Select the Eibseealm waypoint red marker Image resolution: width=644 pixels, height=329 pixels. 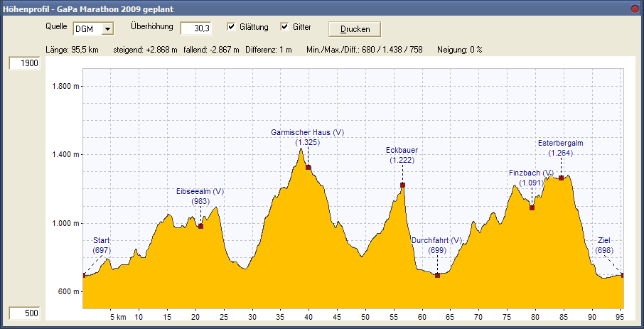pyautogui.click(x=200, y=226)
